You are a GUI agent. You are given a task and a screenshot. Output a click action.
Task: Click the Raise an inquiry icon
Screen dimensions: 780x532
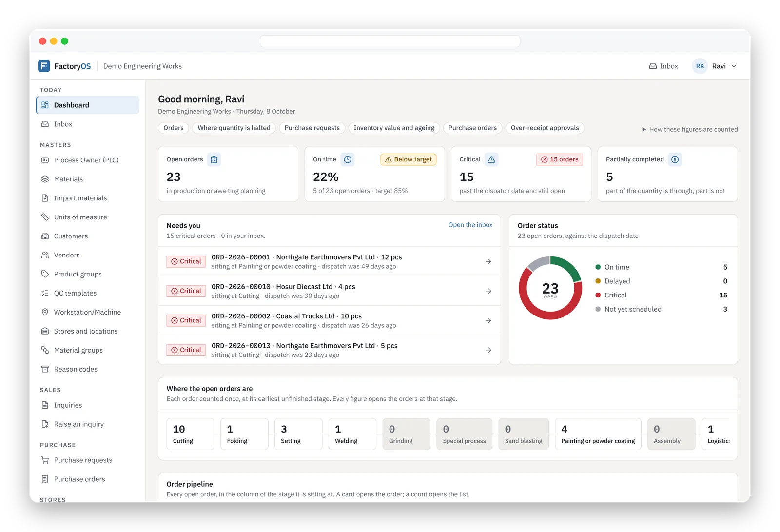point(45,424)
